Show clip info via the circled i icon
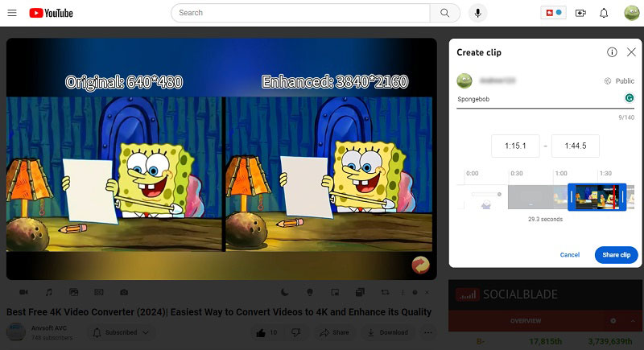The image size is (644, 350). point(612,52)
